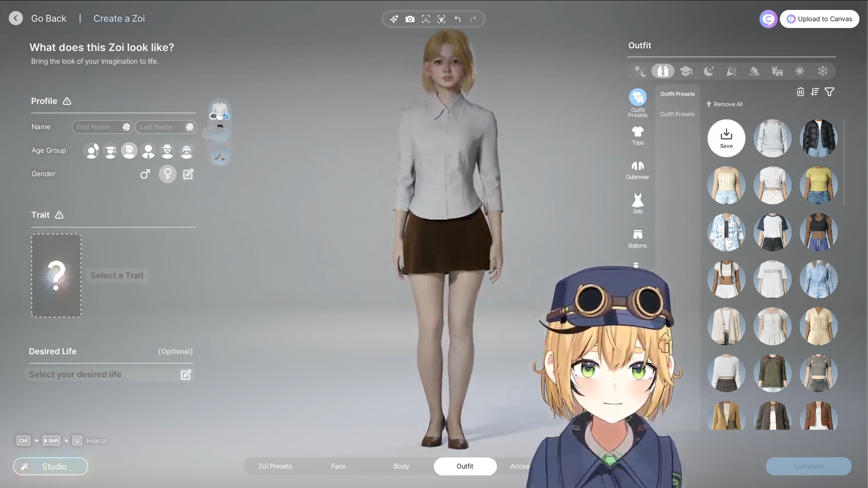Open the Tops clothing category
This screenshot has height=488, width=868.
tap(637, 135)
